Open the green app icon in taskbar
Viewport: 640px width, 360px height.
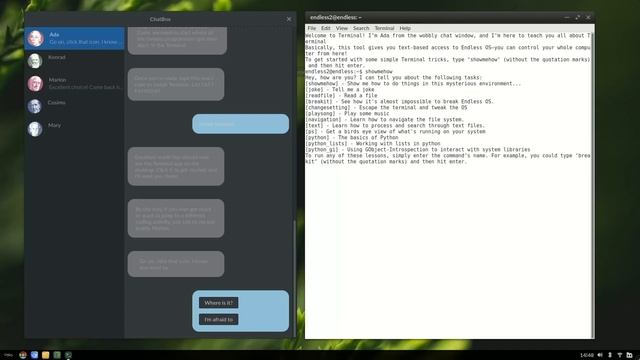[x=57, y=355]
